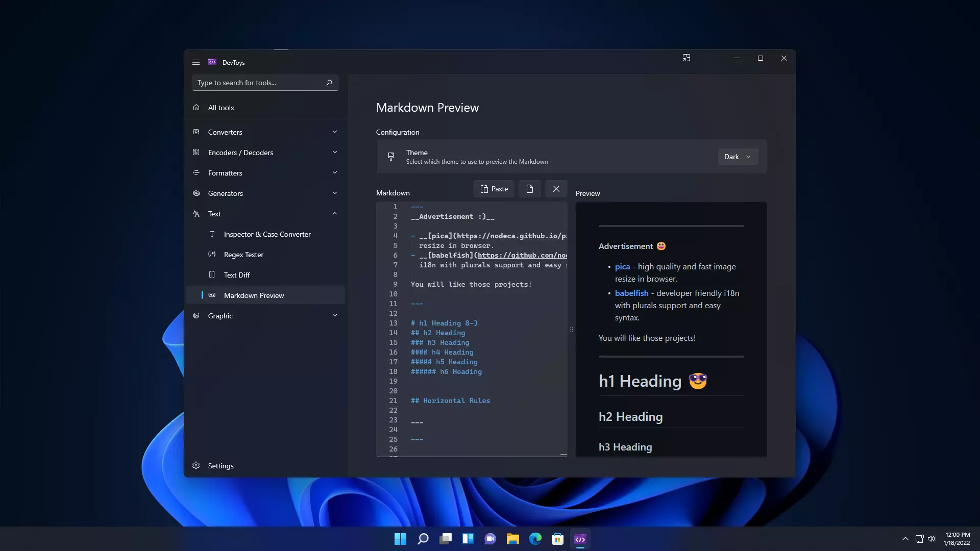This screenshot has width=980, height=551.
Task: Open the Regex Tester tool
Action: (243, 254)
